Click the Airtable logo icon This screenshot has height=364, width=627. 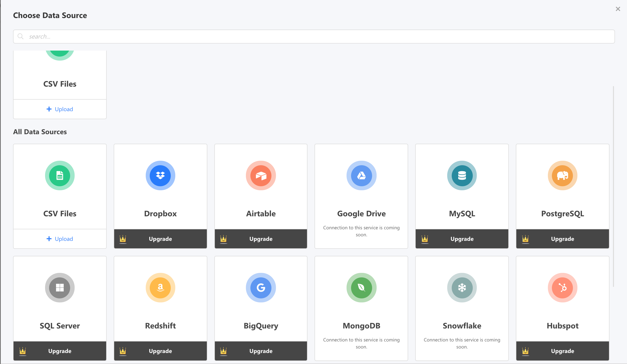click(x=261, y=175)
